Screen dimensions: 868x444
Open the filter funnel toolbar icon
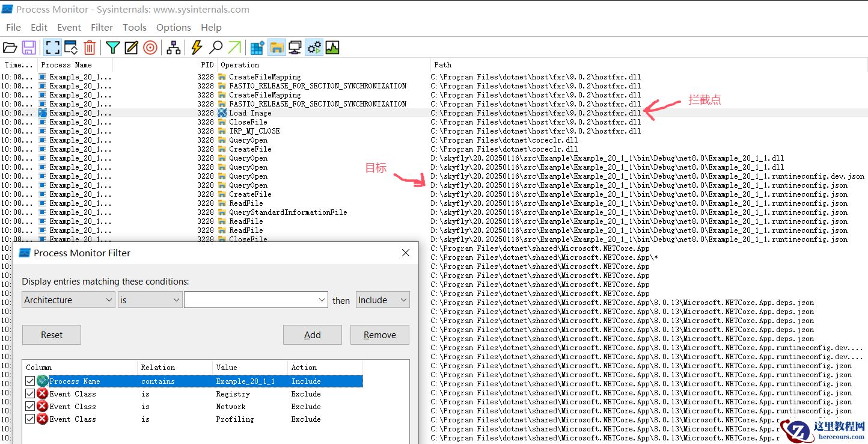point(112,48)
